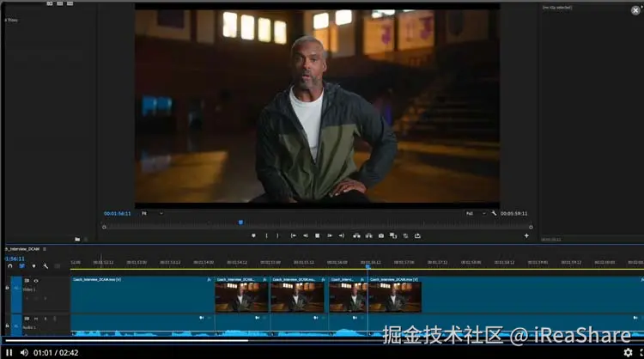644x359 pixels.
Task: Pause the video player
Action: [9, 352]
